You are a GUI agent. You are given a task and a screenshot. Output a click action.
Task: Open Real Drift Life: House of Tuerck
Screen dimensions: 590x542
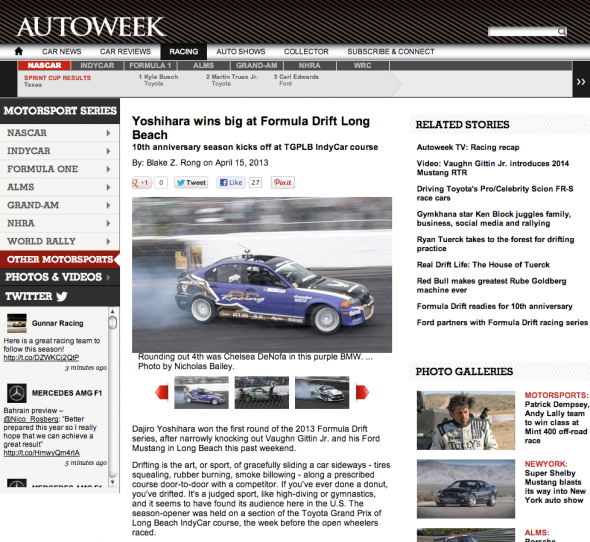click(x=483, y=265)
